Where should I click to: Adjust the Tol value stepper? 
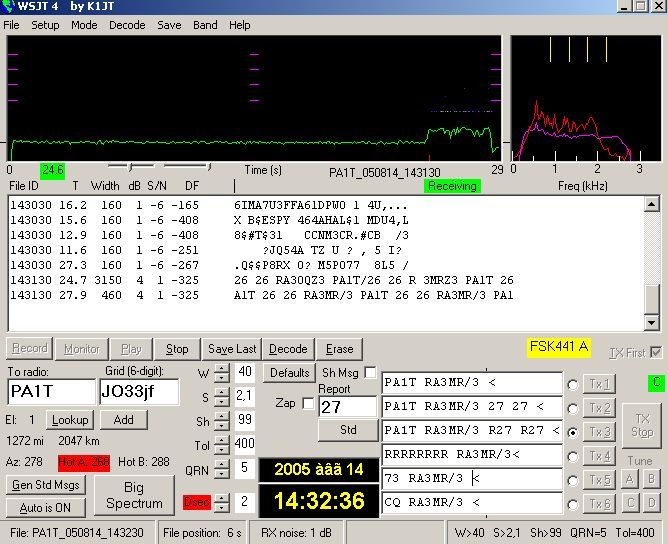[222, 444]
